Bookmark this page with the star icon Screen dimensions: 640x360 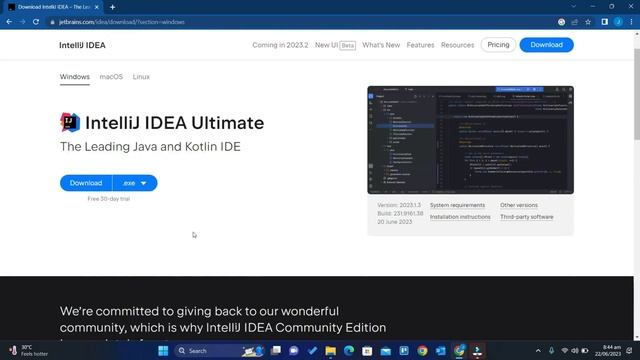click(x=588, y=22)
